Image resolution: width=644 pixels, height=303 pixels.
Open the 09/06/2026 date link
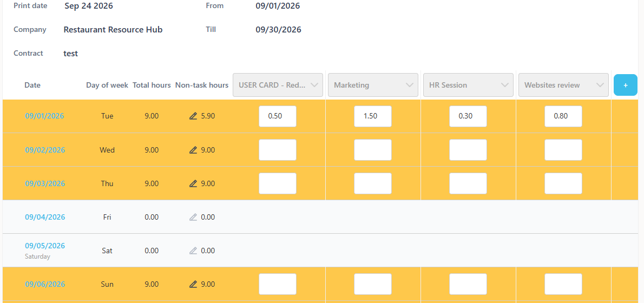[45, 284]
